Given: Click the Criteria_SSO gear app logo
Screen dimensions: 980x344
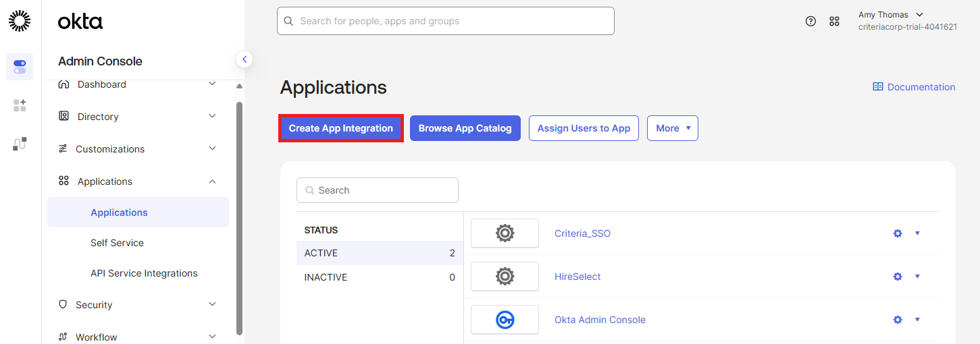Looking at the screenshot, I should point(505,233).
